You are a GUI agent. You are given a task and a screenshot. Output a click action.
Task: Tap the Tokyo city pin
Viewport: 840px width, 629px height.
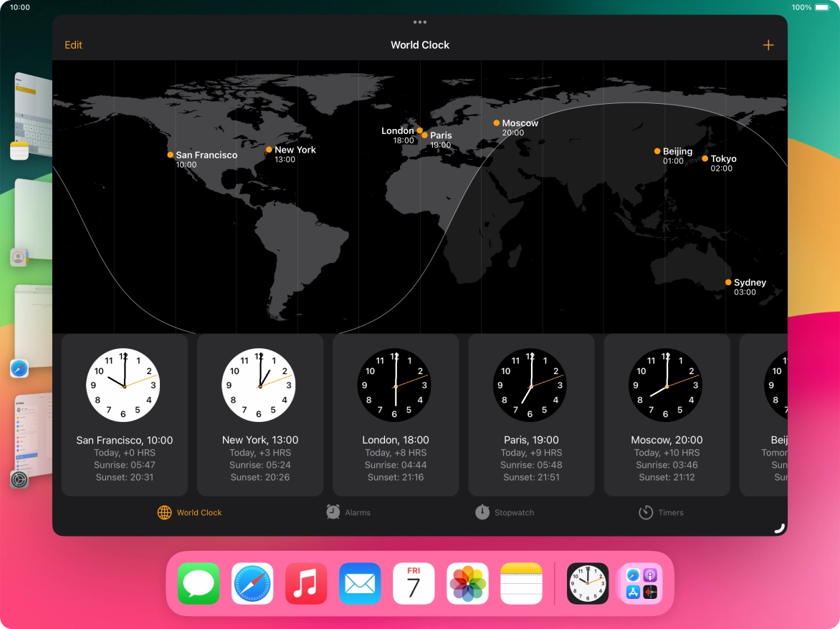[705, 158]
